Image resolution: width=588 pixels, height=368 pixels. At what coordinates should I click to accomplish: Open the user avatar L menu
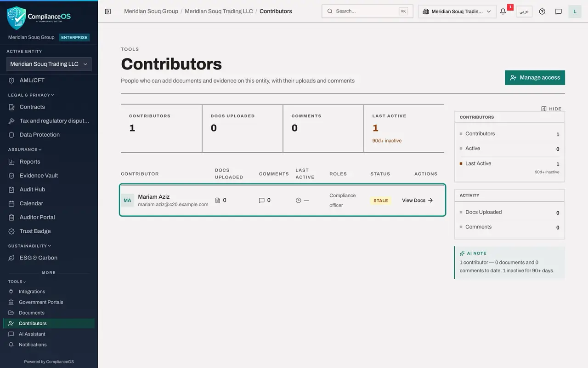click(575, 11)
